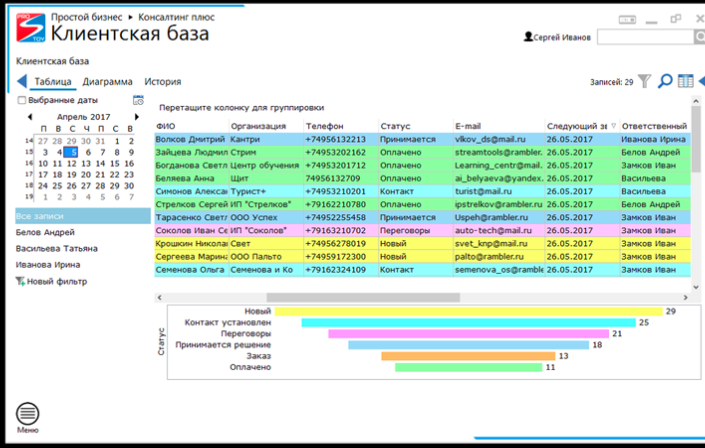This screenshot has height=448, width=705.
Task: Select the Васильева Татьяна filter
Action: coord(57,248)
